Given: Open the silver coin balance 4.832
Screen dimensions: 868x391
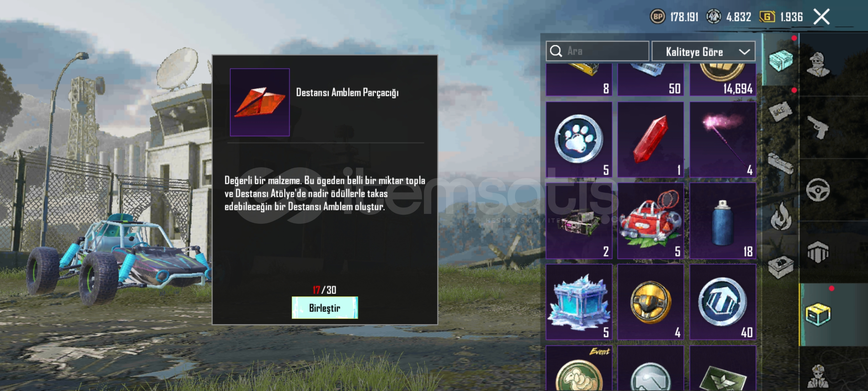Looking at the screenshot, I should (729, 17).
